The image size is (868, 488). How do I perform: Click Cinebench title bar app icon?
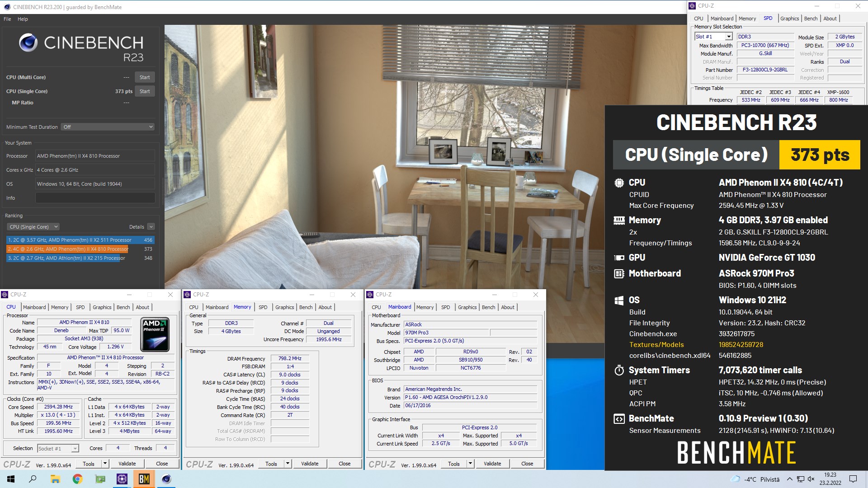(x=7, y=7)
